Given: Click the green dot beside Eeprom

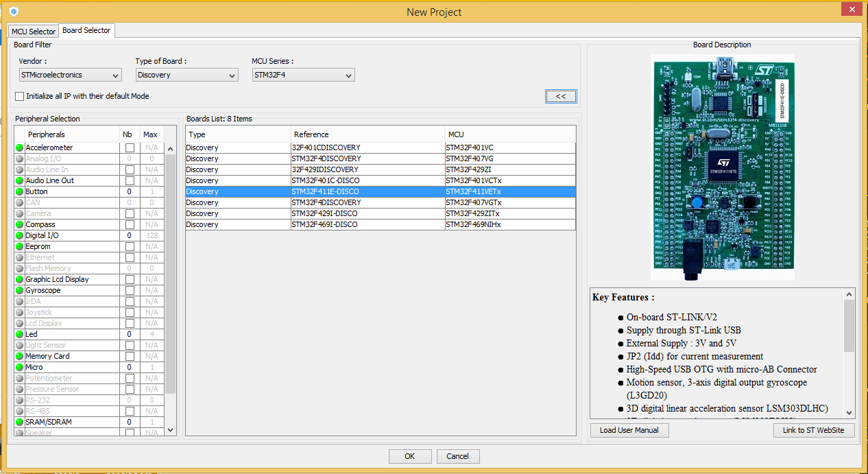Looking at the screenshot, I should click(19, 247).
